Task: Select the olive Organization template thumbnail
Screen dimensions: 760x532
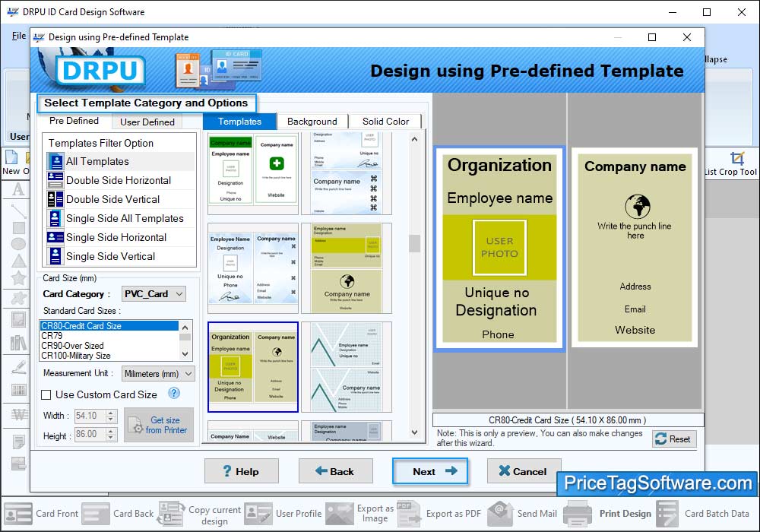Action: [x=253, y=367]
